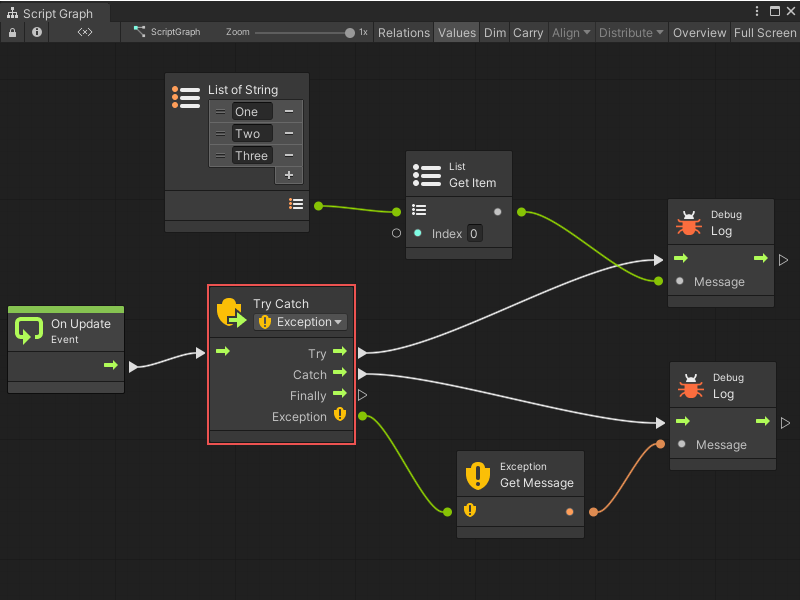Toggle the Relations display option
Screen dimensions: 800x600
404,32
